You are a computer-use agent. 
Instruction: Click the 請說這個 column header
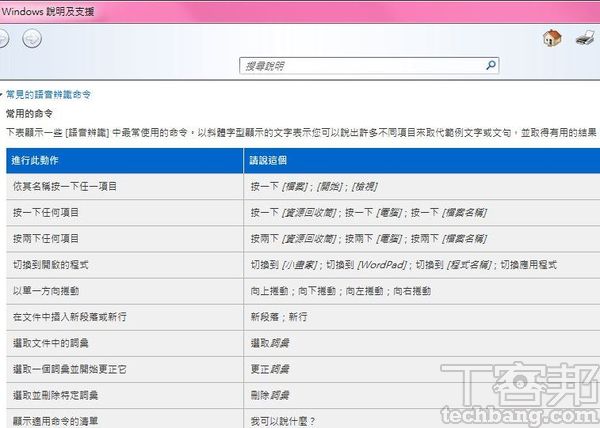(x=422, y=161)
